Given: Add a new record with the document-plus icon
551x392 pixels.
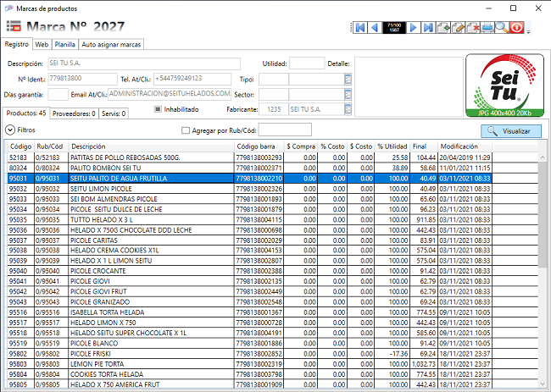Looking at the screenshot, I should [443, 27].
